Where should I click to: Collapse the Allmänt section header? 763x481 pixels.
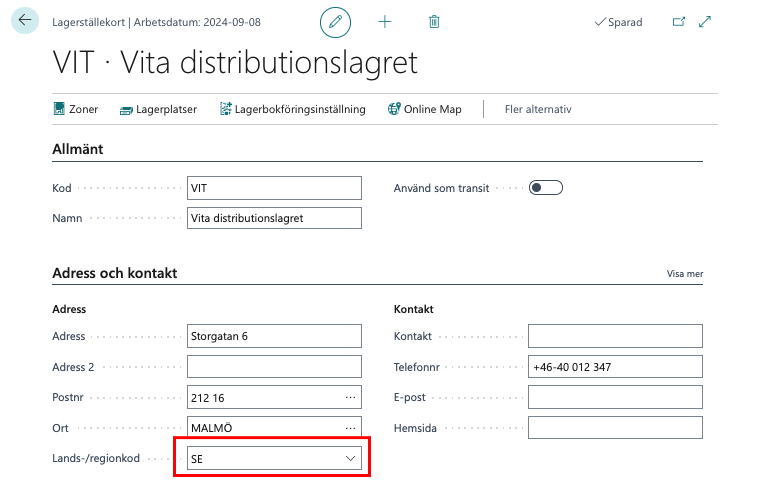pyautogui.click(x=78, y=149)
